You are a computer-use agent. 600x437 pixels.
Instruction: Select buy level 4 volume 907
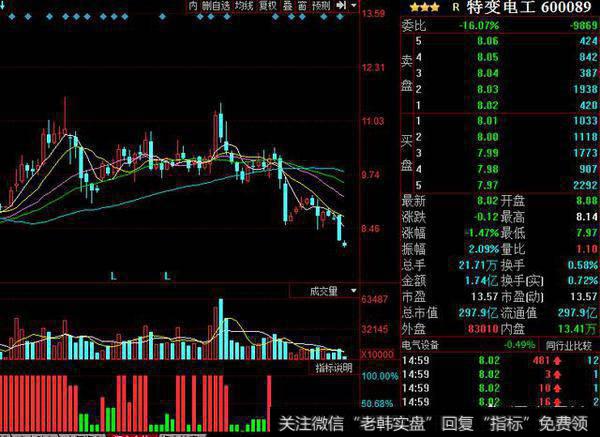pos(589,170)
